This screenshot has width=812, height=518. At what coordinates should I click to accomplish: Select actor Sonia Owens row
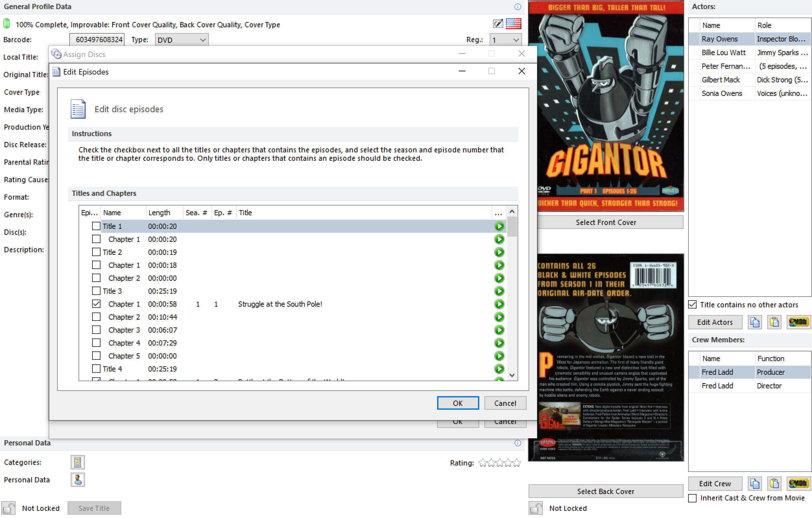749,93
